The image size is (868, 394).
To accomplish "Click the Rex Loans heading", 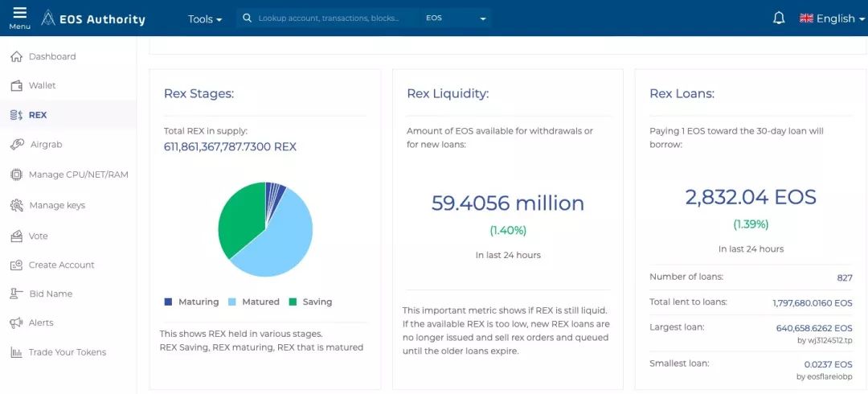I will [682, 93].
